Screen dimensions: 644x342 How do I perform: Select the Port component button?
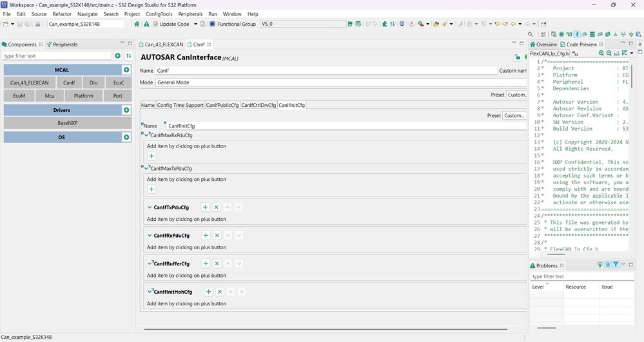click(118, 96)
